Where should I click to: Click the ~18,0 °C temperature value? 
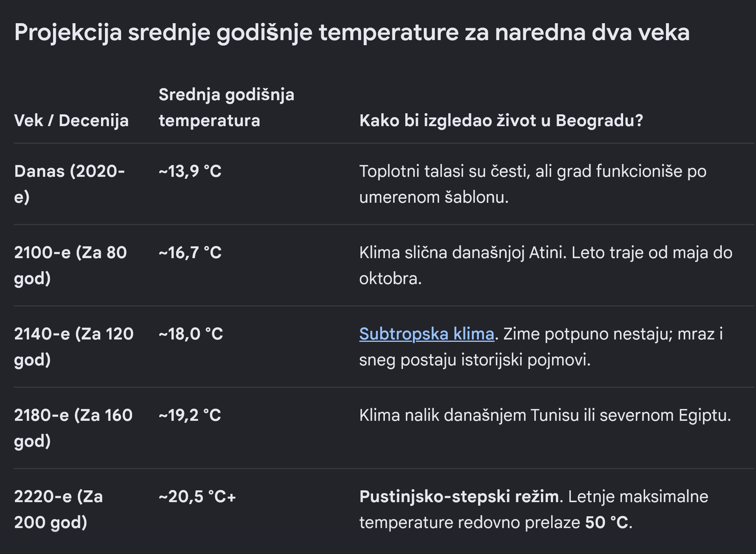[191, 334]
